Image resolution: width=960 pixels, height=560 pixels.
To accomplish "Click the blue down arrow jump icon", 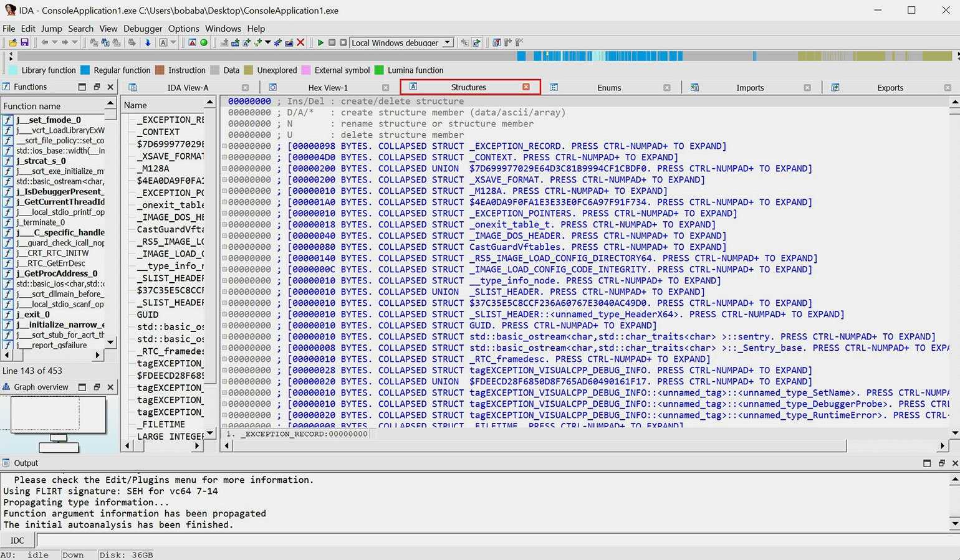I will 148,42.
